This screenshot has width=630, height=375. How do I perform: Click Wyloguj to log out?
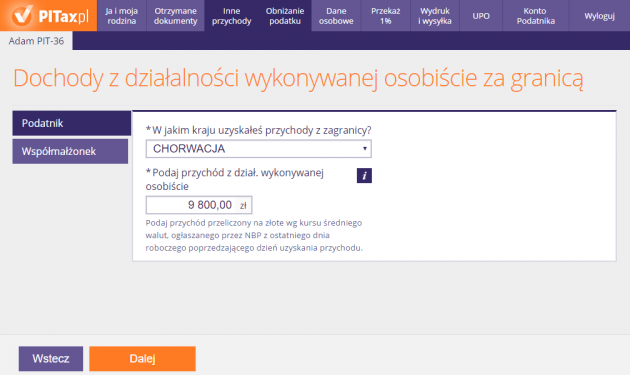[x=599, y=16]
